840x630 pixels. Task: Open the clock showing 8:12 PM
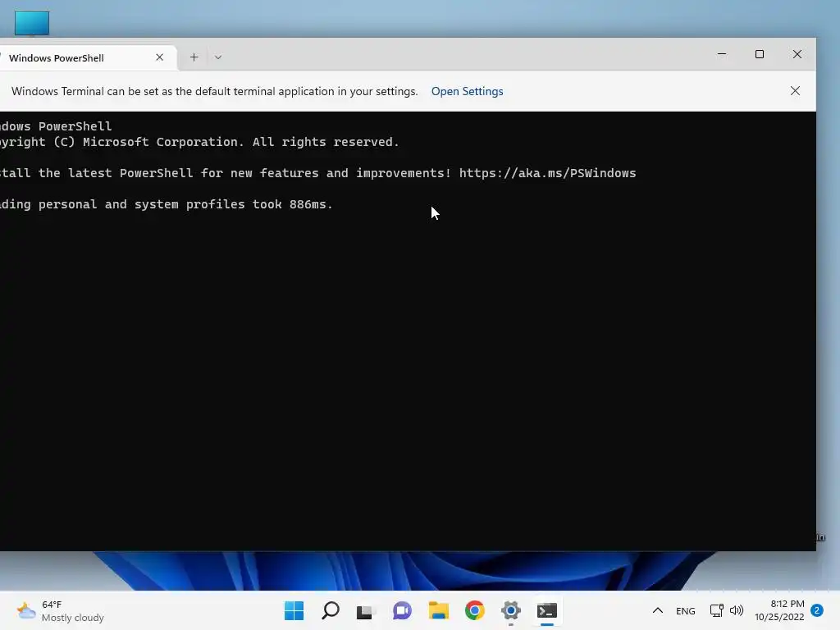pos(779,610)
